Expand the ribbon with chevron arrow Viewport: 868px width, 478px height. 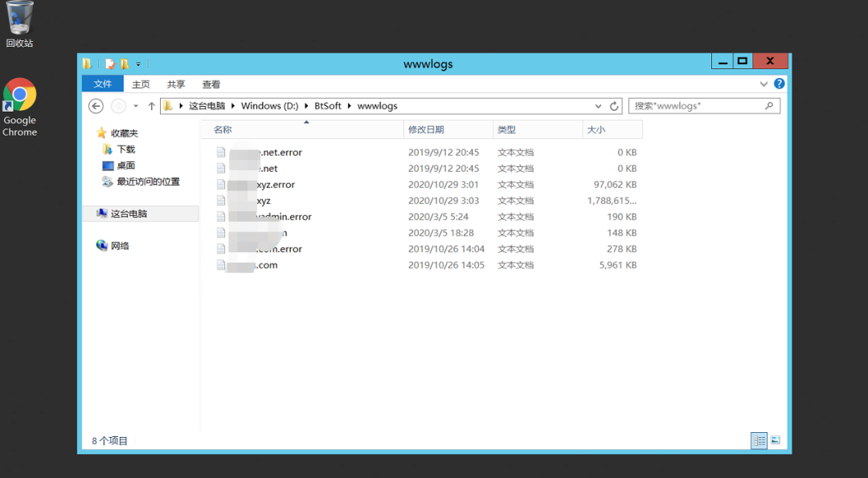click(764, 84)
